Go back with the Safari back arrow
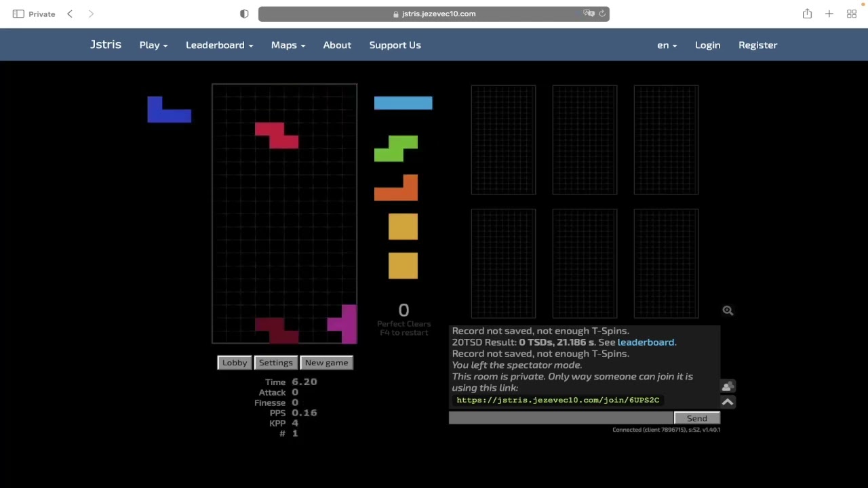The image size is (868, 488). tap(70, 14)
